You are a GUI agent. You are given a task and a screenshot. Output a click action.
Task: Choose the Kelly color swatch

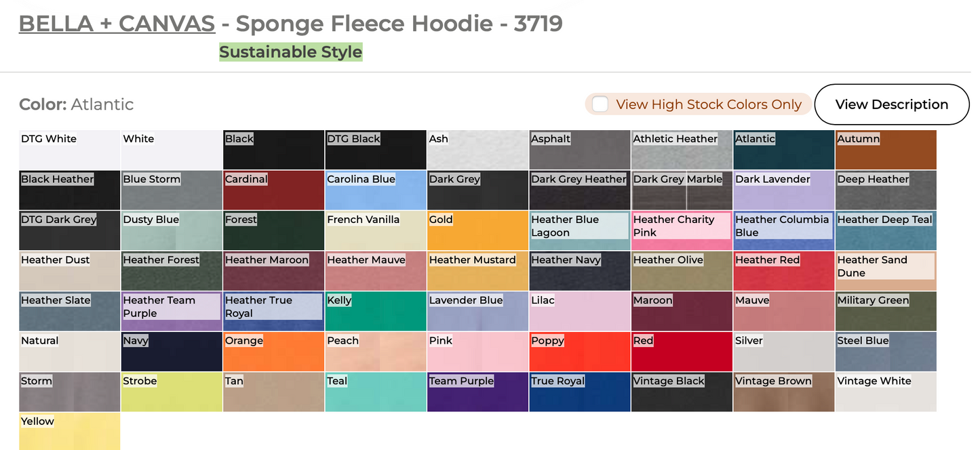375,310
